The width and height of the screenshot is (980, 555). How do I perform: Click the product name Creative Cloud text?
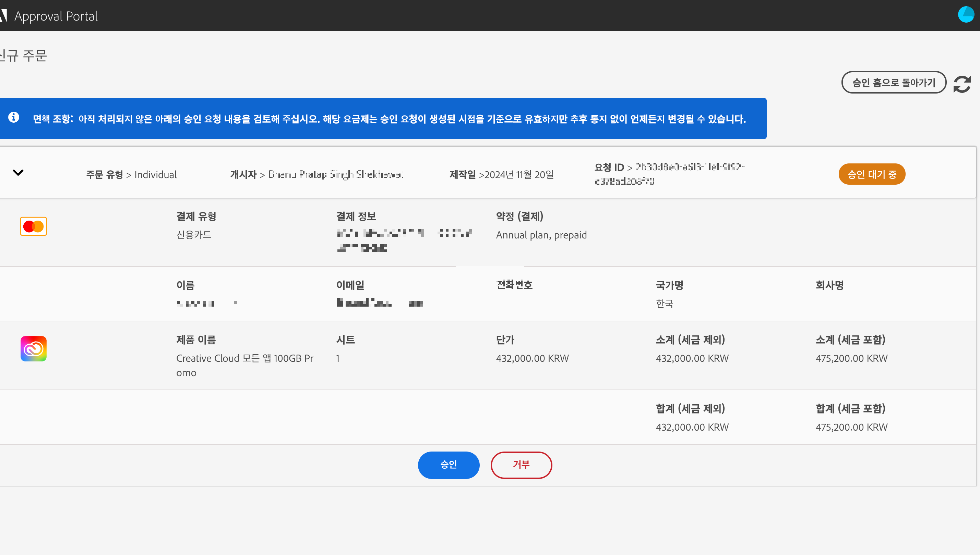tap(244, 358)
